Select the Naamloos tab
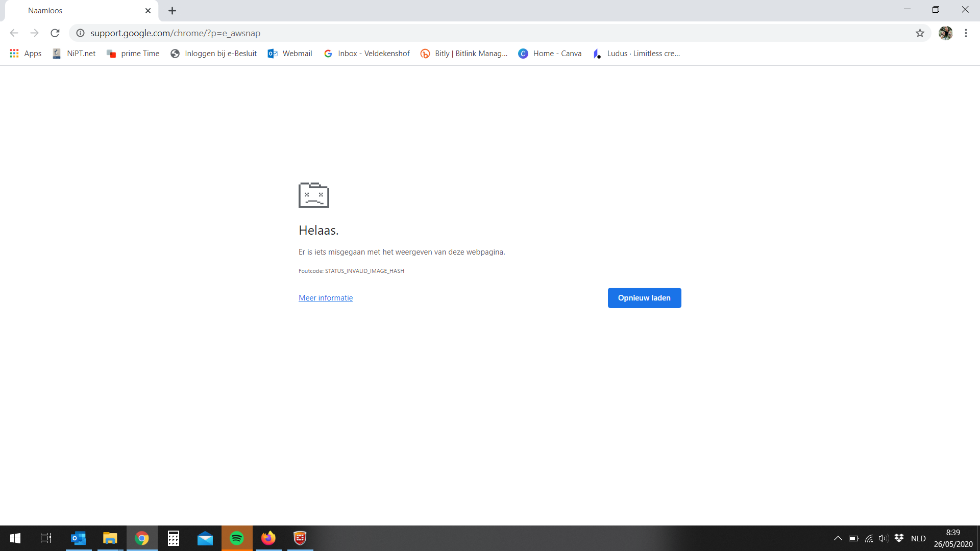980x551 pixels. point(77,11)
